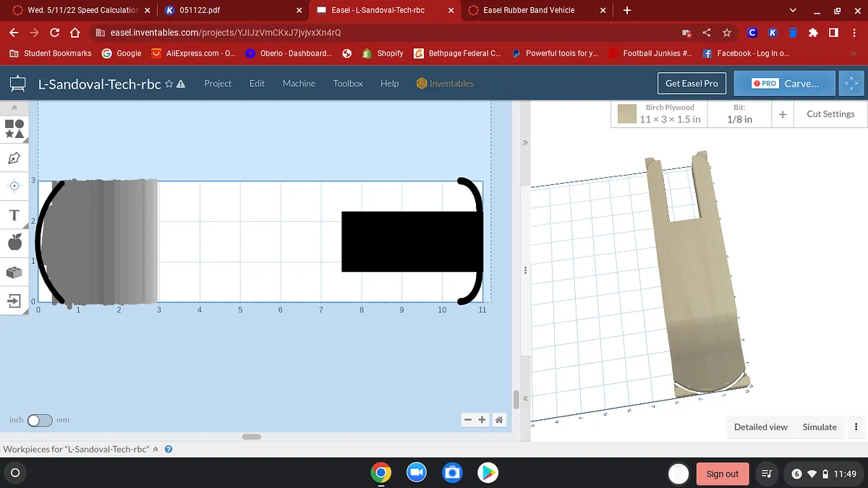Expand the Workpieces panel
Image resolution: width=868 pixels, height=488 pixels.
(156, 449)
